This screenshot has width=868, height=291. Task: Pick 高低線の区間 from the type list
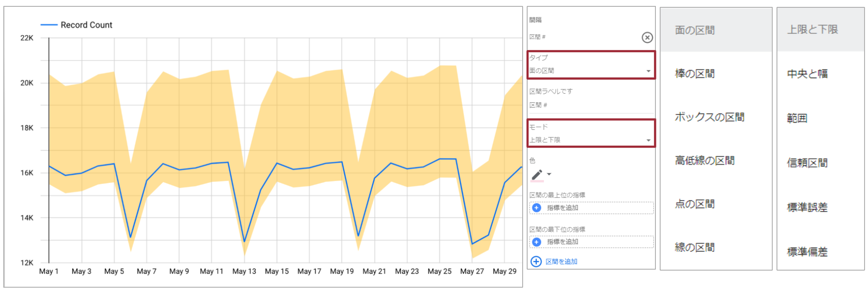point(704,161)
